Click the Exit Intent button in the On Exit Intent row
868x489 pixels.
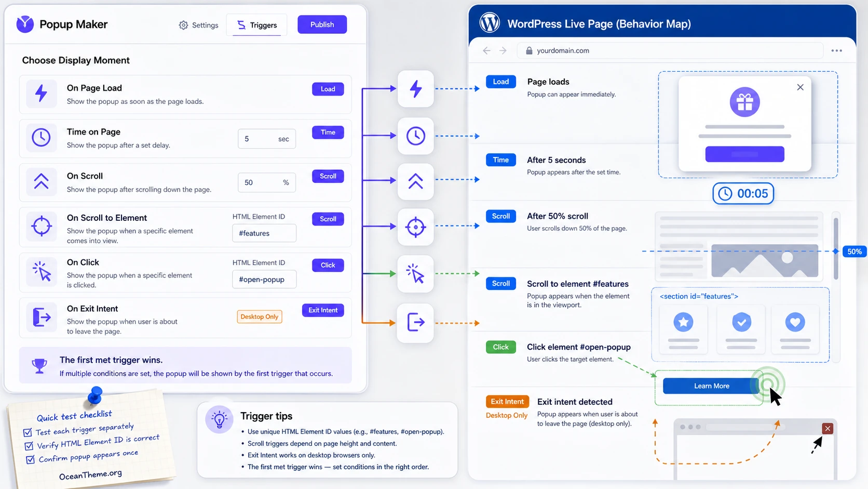pyautogui.click(x=323, y=310)
